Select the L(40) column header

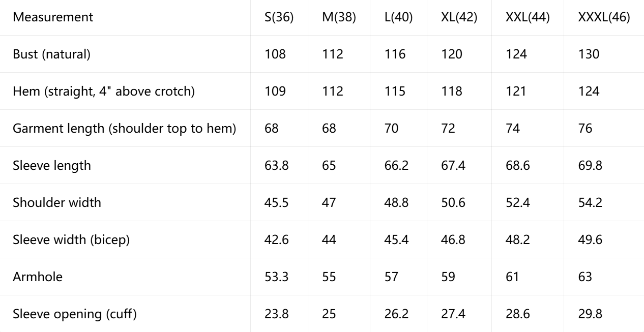(398, 17)
